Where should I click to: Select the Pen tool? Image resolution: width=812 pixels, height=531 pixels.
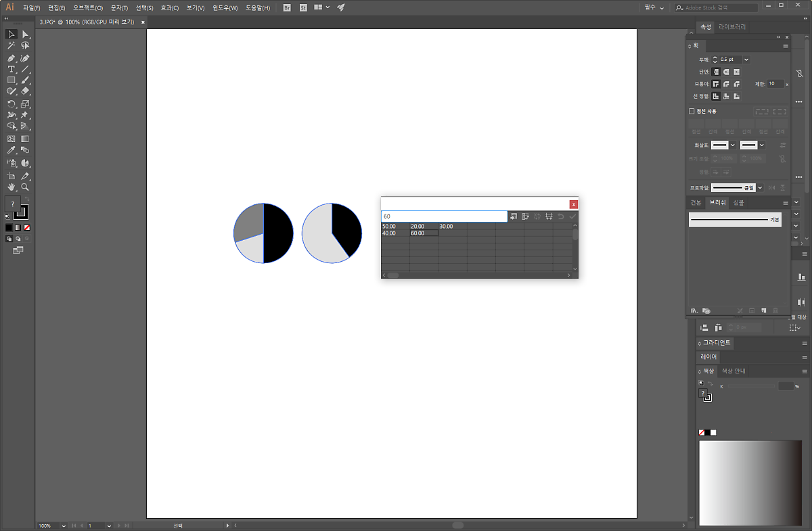12,58
